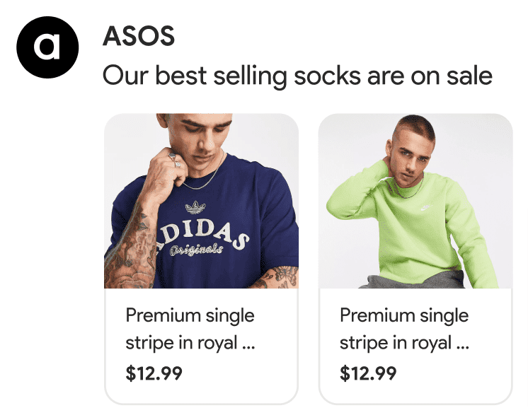Click the first card's 'Premium single stripe' title
Viewport: 528px width, 420px height.
[190, 329]
